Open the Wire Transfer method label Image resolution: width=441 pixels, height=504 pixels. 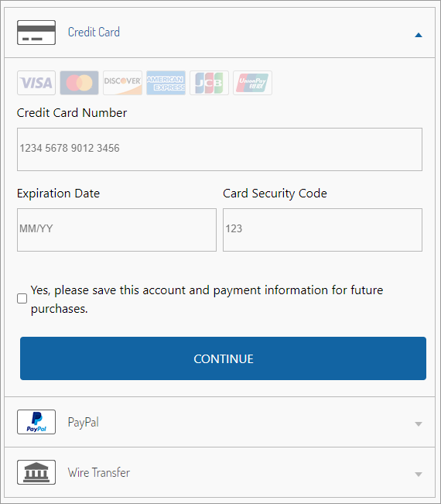tap(99, 472)
